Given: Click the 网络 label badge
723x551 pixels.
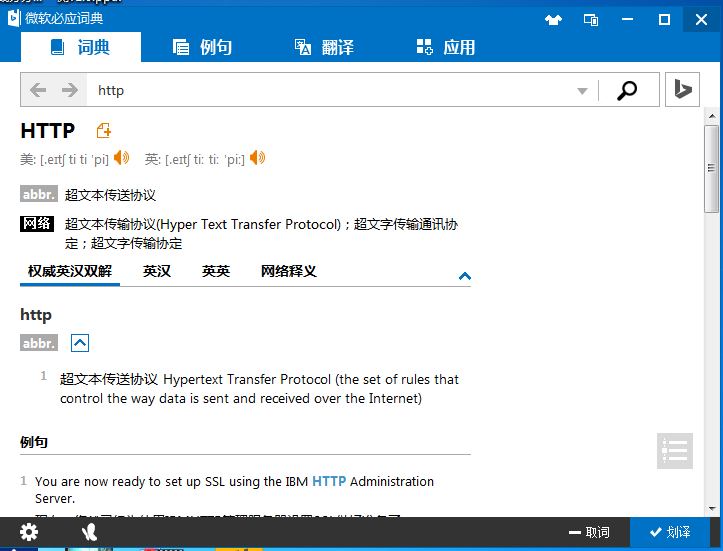Looking at the screenshot, I should pyautogui.click(x=37, y=224).
